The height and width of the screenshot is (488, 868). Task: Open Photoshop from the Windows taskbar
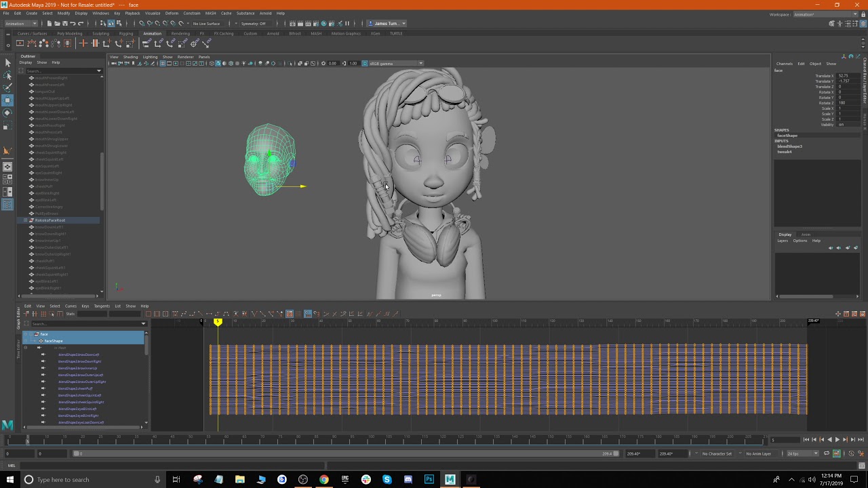429,479
